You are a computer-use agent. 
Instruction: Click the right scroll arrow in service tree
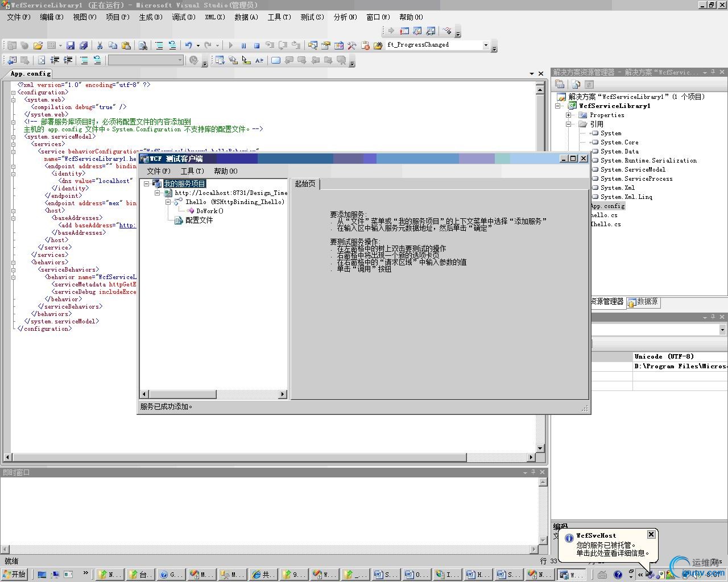click(283, 394)
